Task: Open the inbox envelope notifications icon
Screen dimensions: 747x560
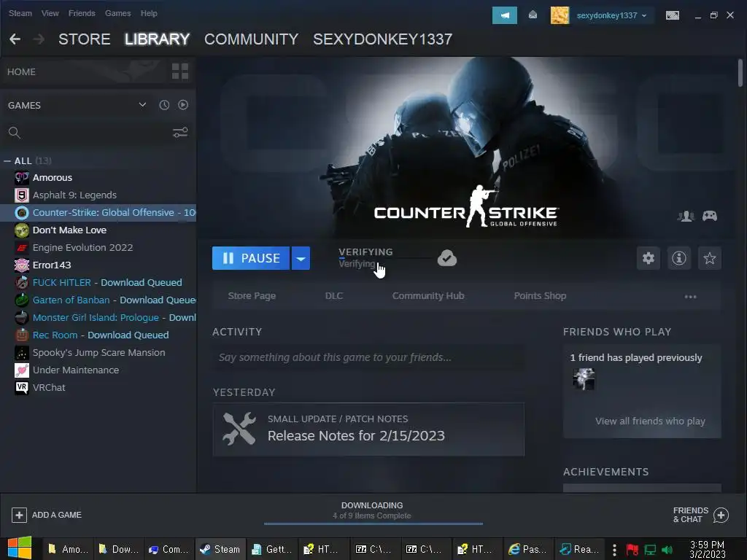Action: (x=533, y=15)
